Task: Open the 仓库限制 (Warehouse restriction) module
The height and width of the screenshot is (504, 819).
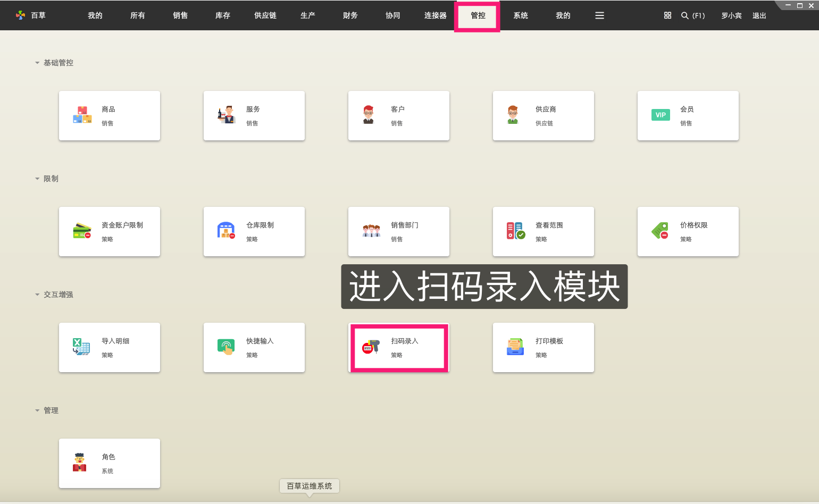Action: tap(254, 231)
